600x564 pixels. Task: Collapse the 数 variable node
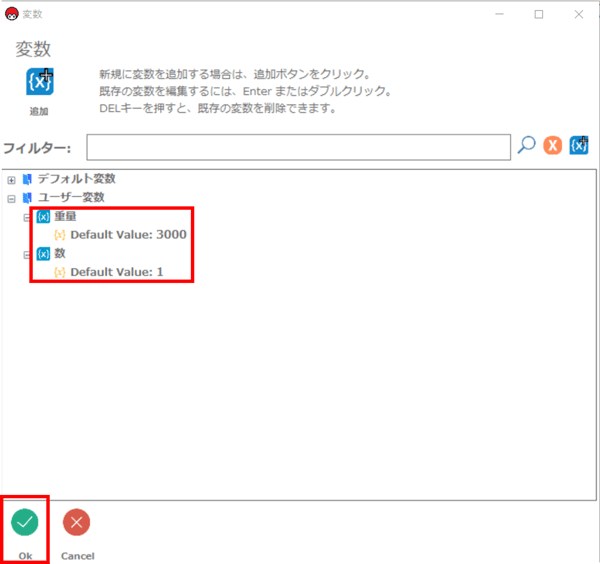(x=26, y=254)
